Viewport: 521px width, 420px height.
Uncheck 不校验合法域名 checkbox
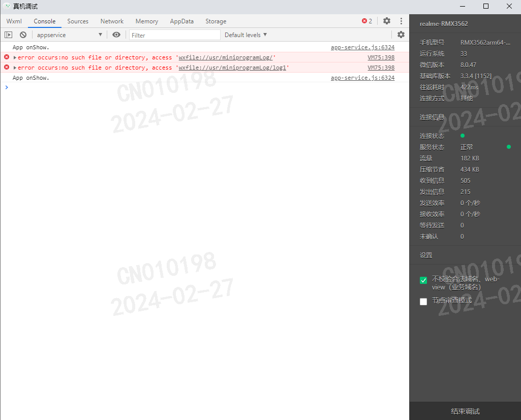click(x=423, y=280)
